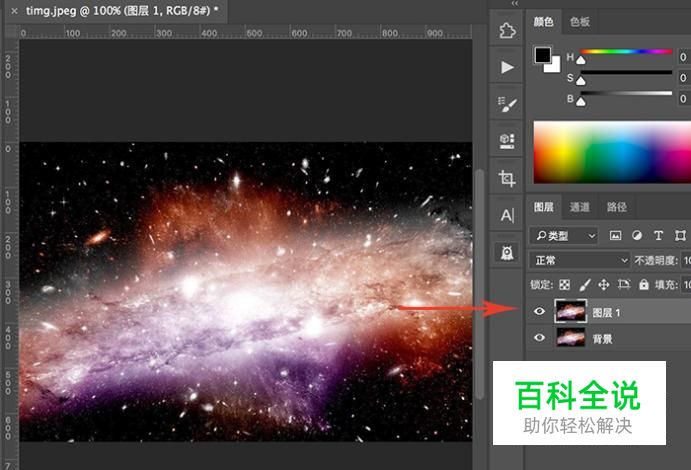The height and width of the screenshot is (470, 691).
Task: Click the 背景 layer name
Action: click(602, 339)
